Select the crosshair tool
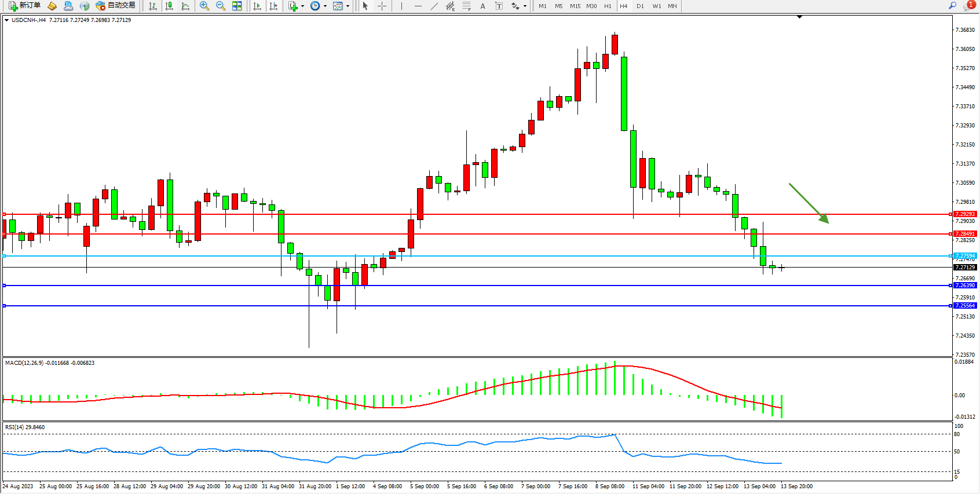The height and width of the screenshot is (494, 980). click(382, 6)
